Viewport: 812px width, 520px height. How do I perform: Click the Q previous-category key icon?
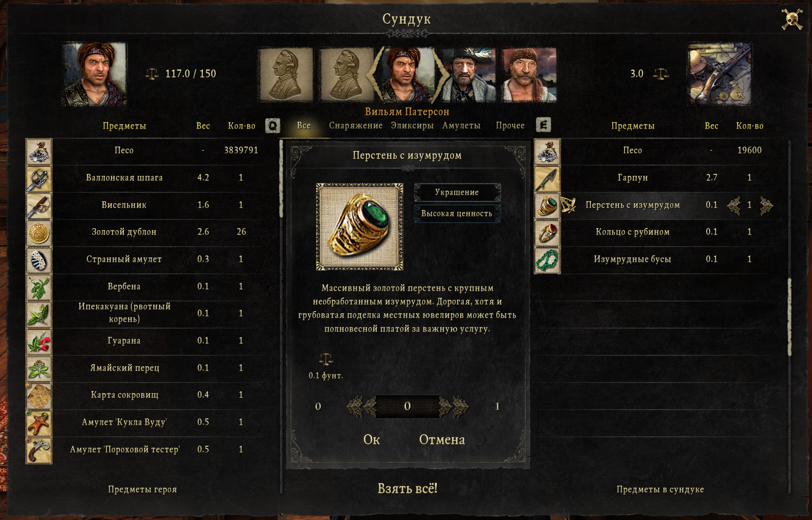pos(272,126)
